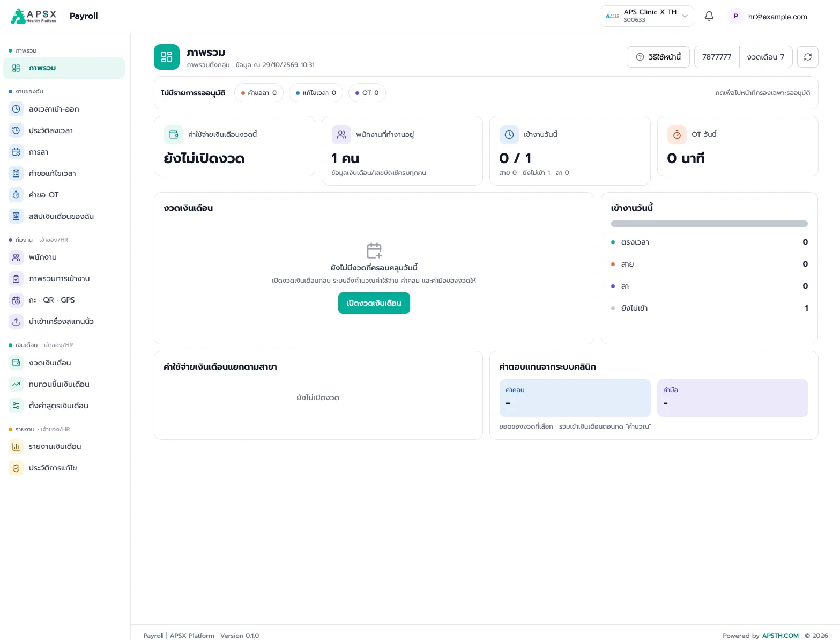The width and height of the screenshot is (840, 640).
Task: Click the งวดเดือน 7 period selector
Action: click(765, 57)
